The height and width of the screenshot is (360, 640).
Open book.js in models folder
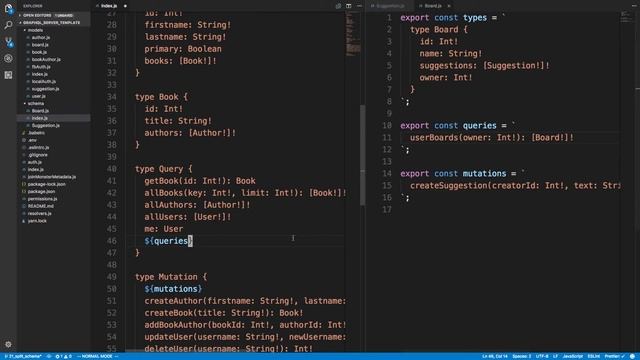pyautogui.click(x=39, y=52)
